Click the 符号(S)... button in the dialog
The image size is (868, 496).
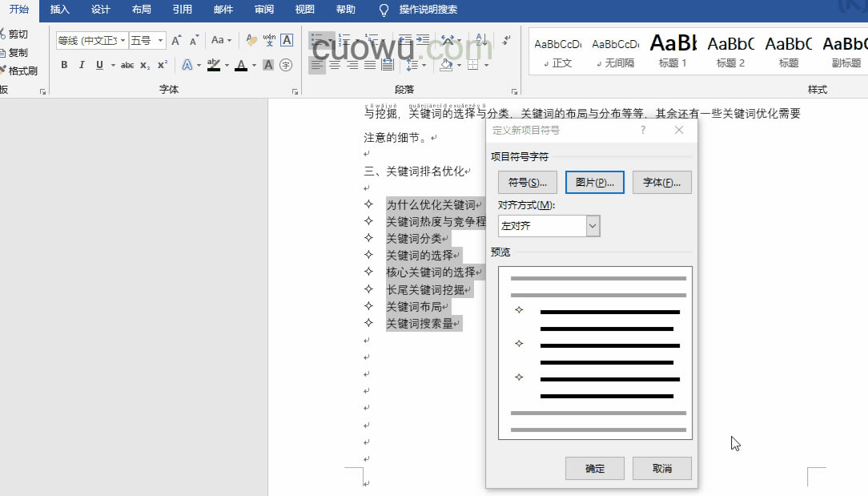[528, 183]
